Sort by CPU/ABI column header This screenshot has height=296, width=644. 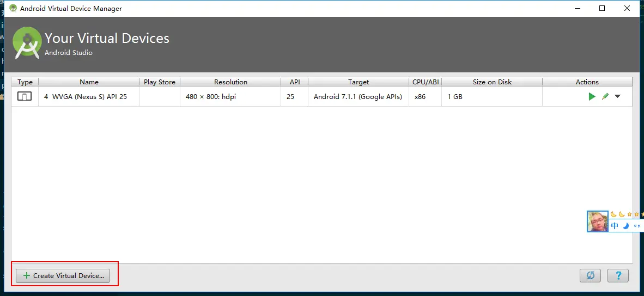(x=426, y=82)
